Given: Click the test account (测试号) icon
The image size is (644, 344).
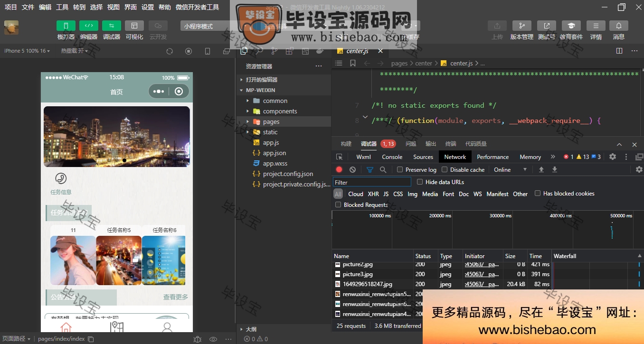Looking at the screenshot, I should (x=547, y=26).
